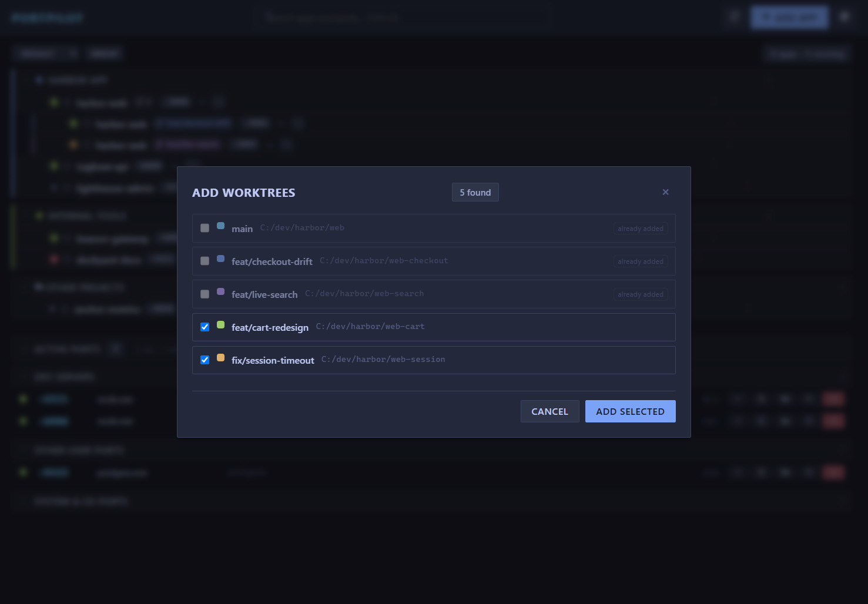Cancel the Add Worktrees dialog
The image size is (868, 604).
pyautogui.click(x=549, y=411)
